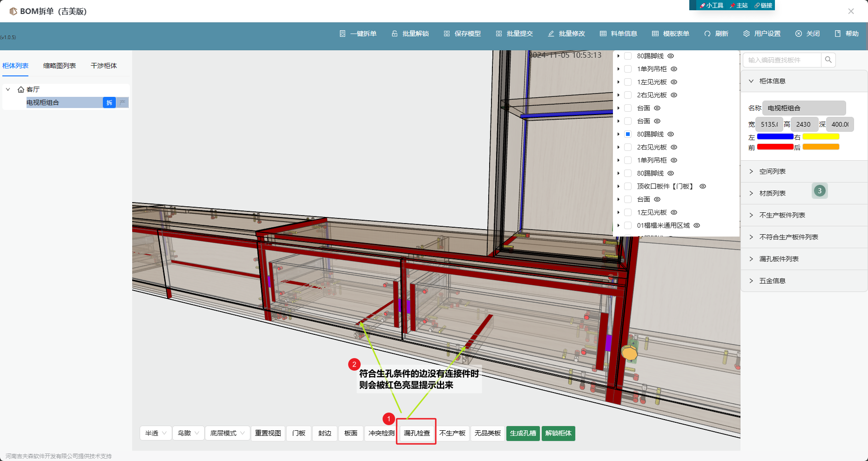Collapse the 客厅 tree node
This screenshot has width=868, height=461.
8,89
